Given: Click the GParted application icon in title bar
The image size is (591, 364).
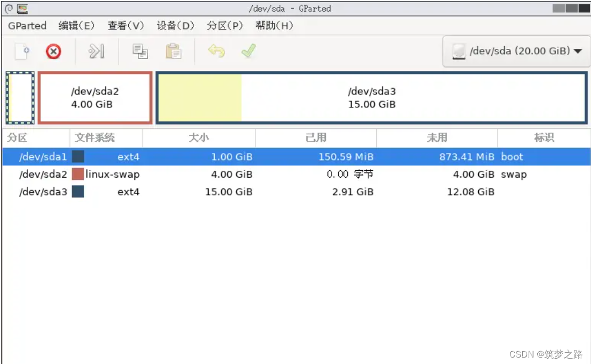Looking at the screenshot, I should [22, 8].
